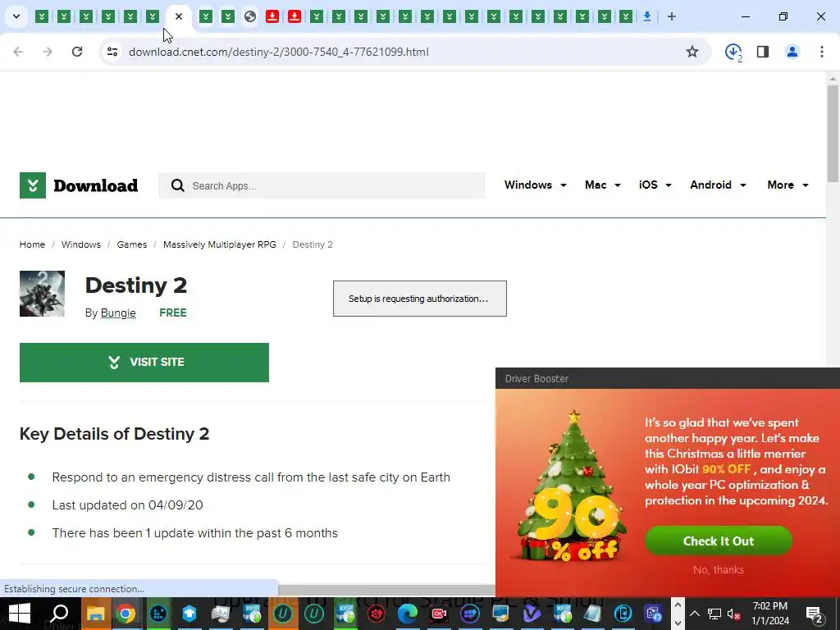Bookmark this page with star icon

[692, 52]
